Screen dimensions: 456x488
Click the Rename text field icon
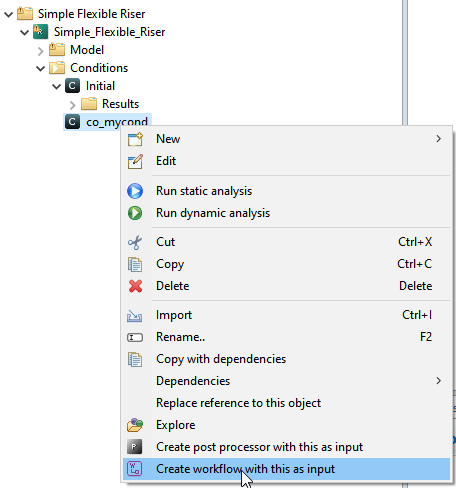135,338
